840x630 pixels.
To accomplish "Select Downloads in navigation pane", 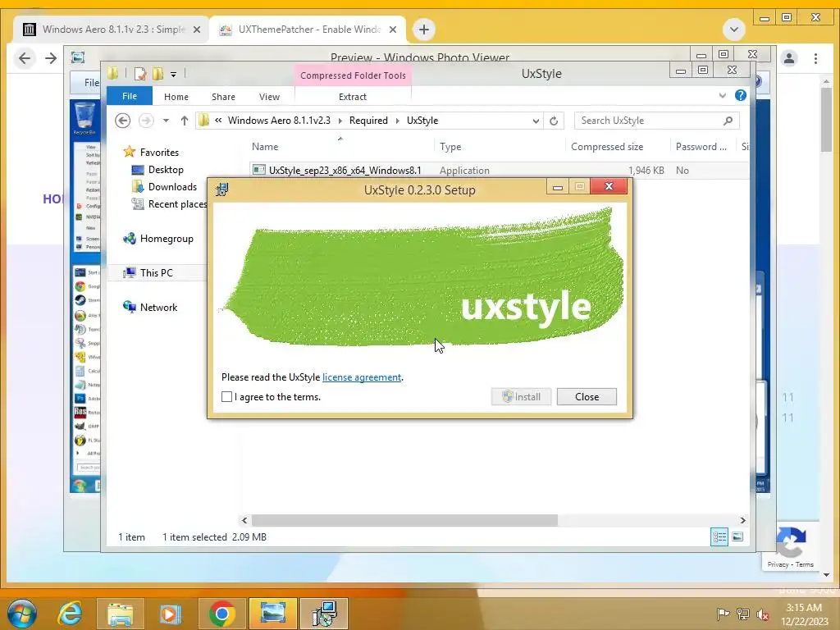I will 164,187.
